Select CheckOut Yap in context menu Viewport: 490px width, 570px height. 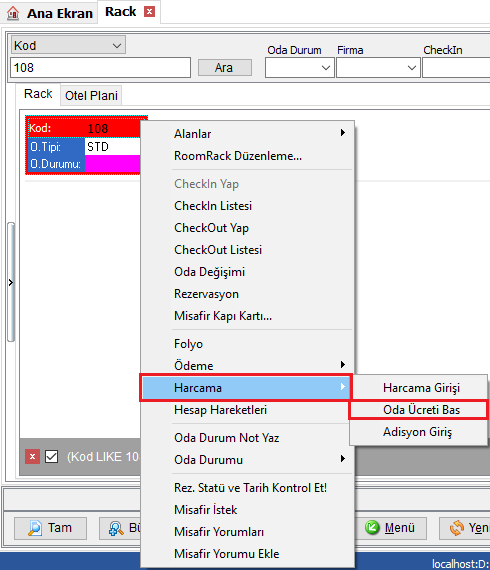(211, 228)
